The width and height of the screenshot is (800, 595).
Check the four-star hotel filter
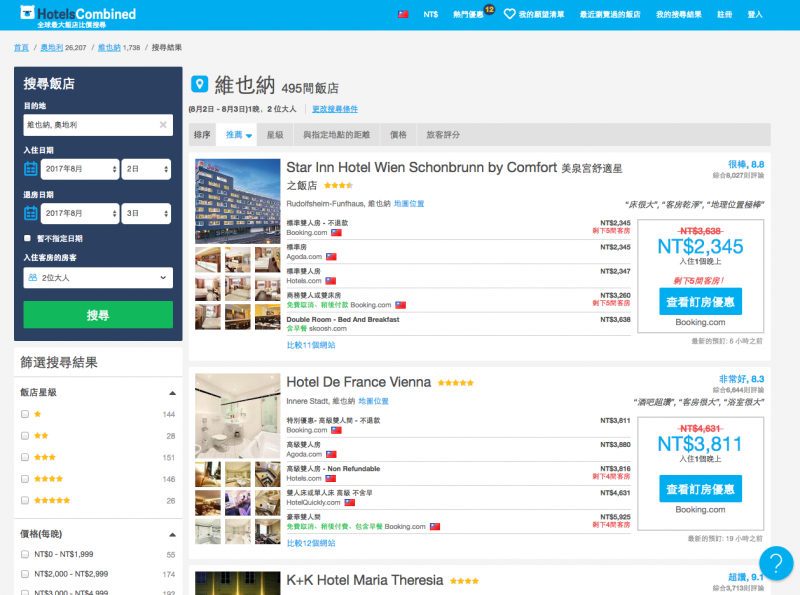[25, 479]
